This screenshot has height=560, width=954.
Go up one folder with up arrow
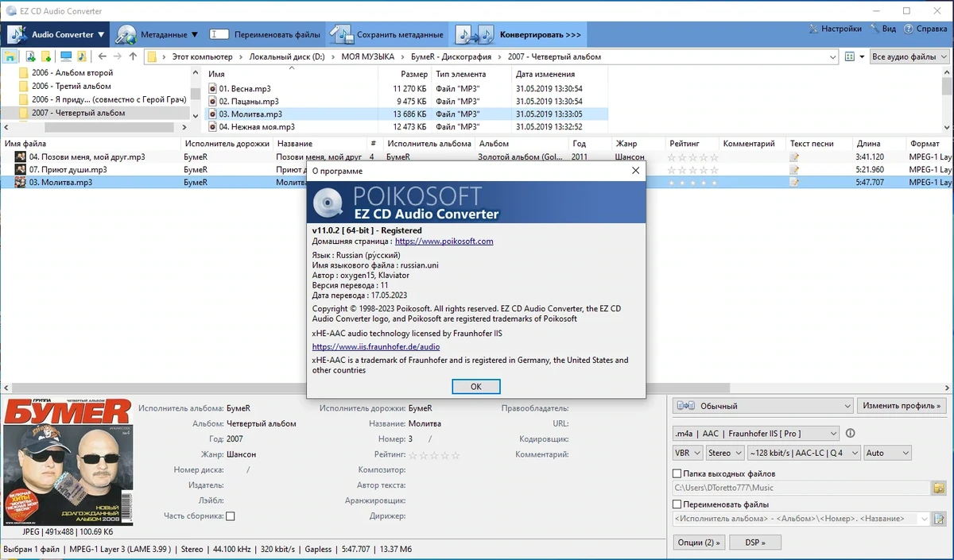tap(133, 57)
